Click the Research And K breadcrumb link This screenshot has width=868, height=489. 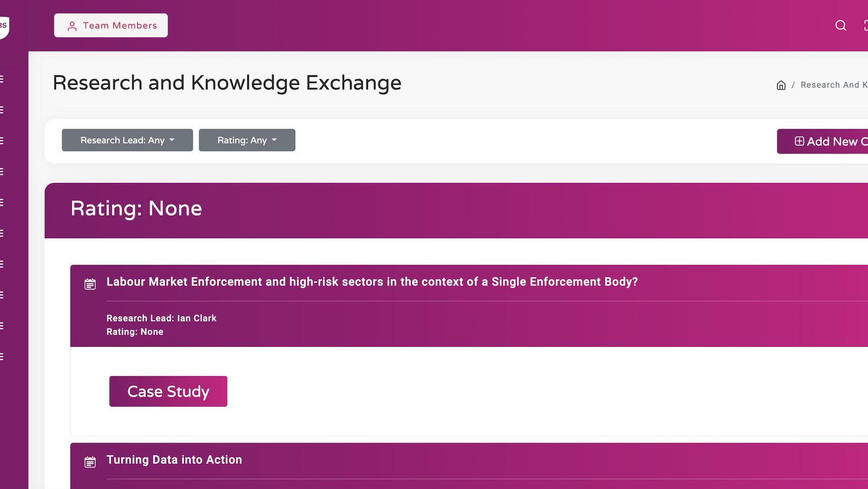[833, 85]
